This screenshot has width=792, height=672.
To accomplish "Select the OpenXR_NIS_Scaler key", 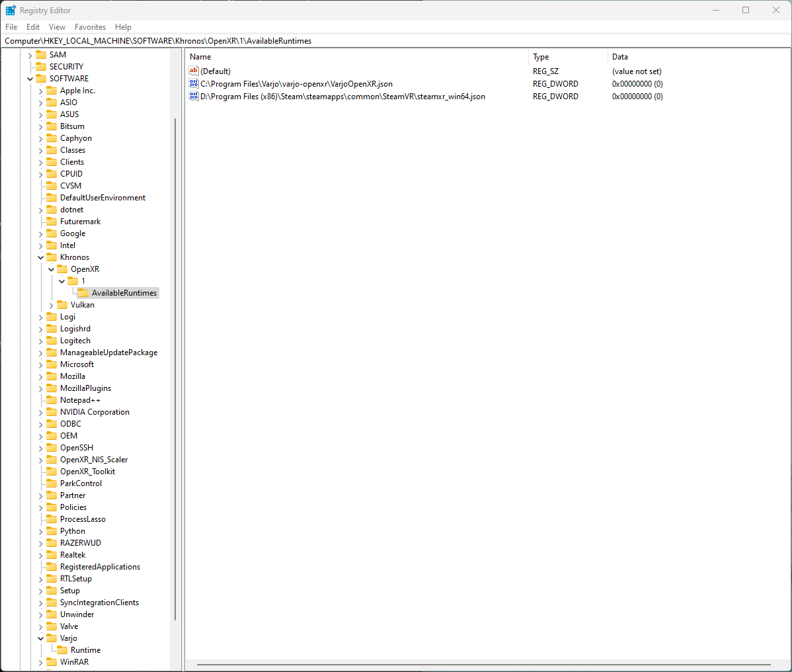I will [94, 460].
